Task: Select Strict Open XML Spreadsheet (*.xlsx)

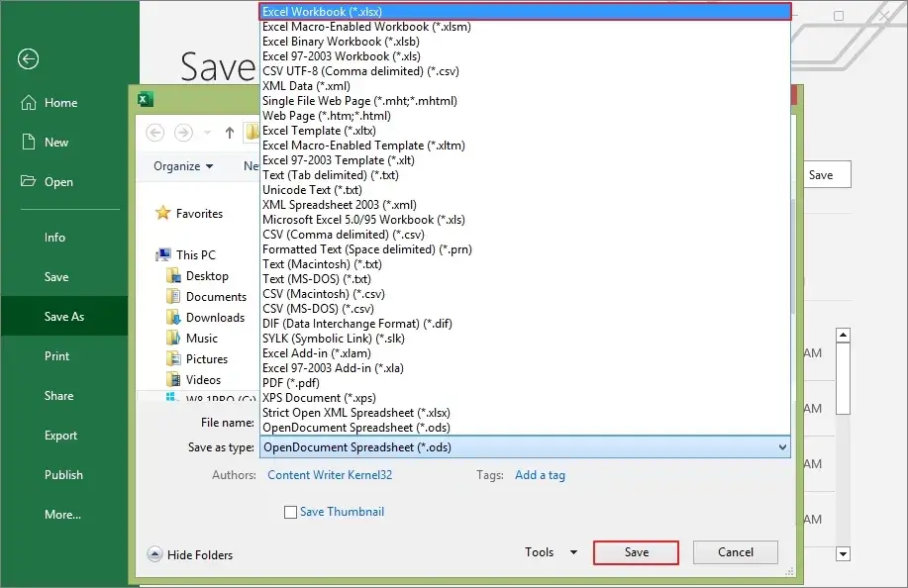Action: pos(525,413)
